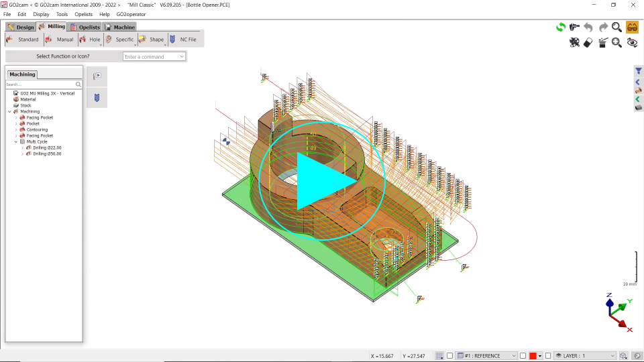Click the rotating eye view icon

(x=632, y=42)
